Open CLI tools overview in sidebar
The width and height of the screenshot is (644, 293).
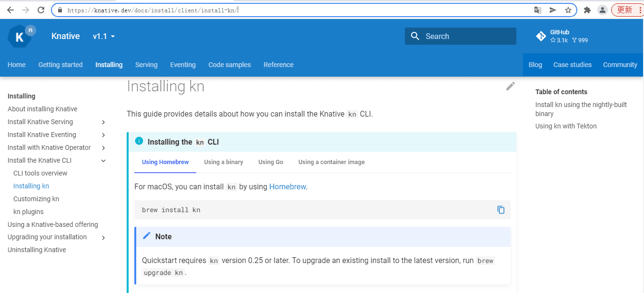[x=40, y=173]
